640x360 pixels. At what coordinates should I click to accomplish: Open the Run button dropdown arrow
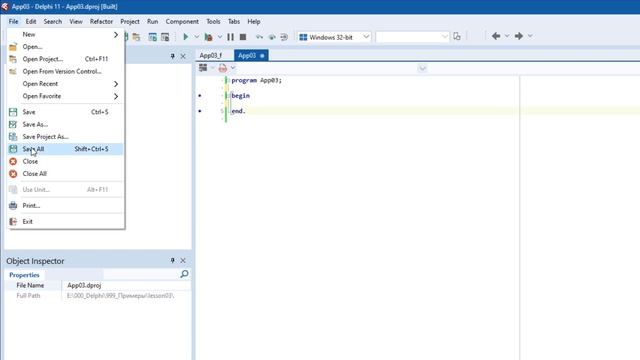[196, 37]
